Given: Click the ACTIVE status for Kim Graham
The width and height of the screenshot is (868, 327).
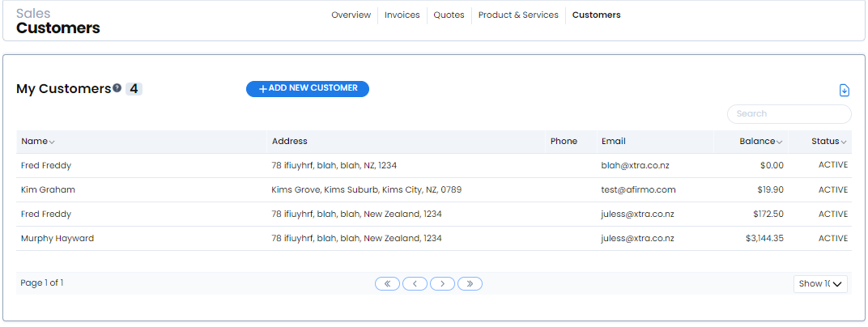Looking at the screenshot, I should click(833, 189).
